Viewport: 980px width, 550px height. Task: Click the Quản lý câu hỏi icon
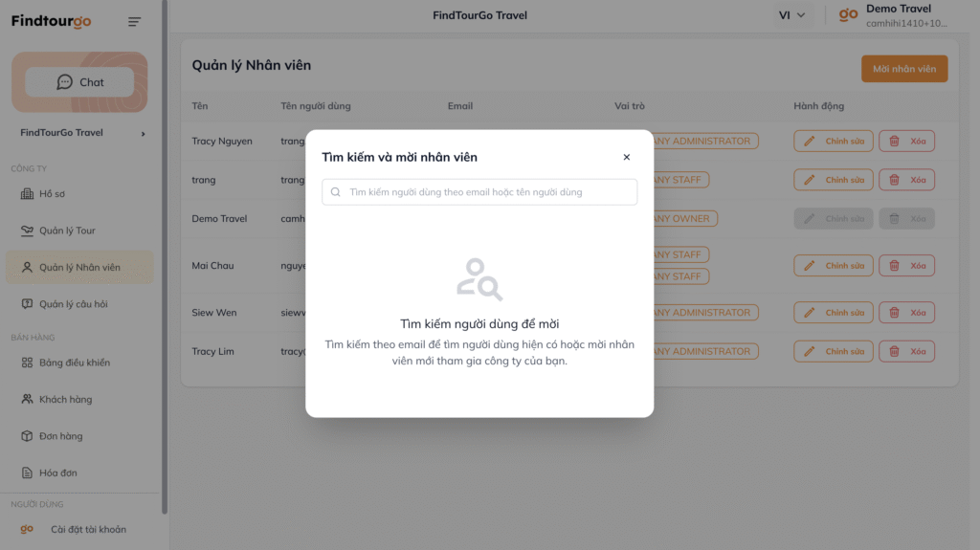click(28, 304)
